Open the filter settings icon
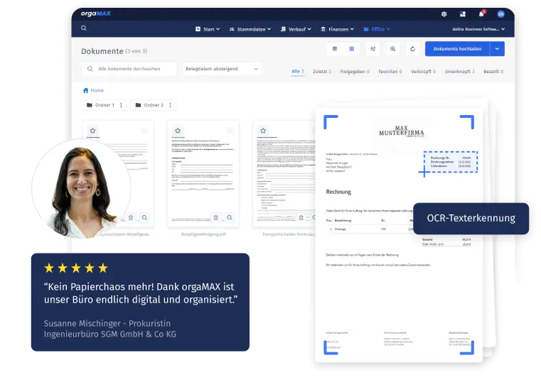 pos(373,49)
